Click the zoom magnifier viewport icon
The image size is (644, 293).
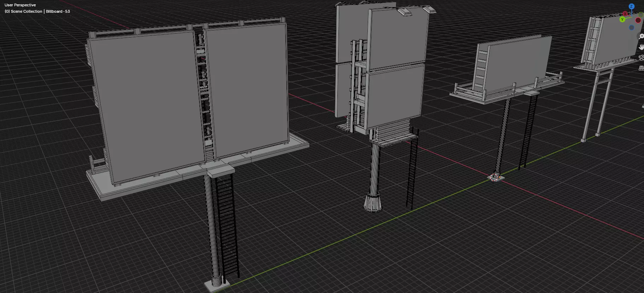[641, 36]
